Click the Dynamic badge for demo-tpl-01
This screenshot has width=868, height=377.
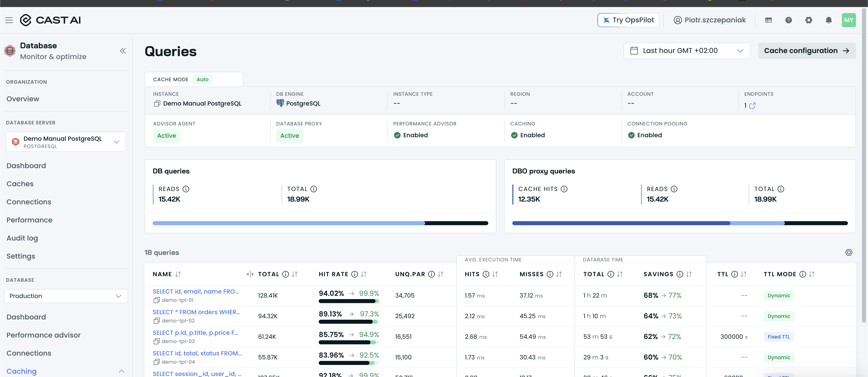click(x=779, y=295)
